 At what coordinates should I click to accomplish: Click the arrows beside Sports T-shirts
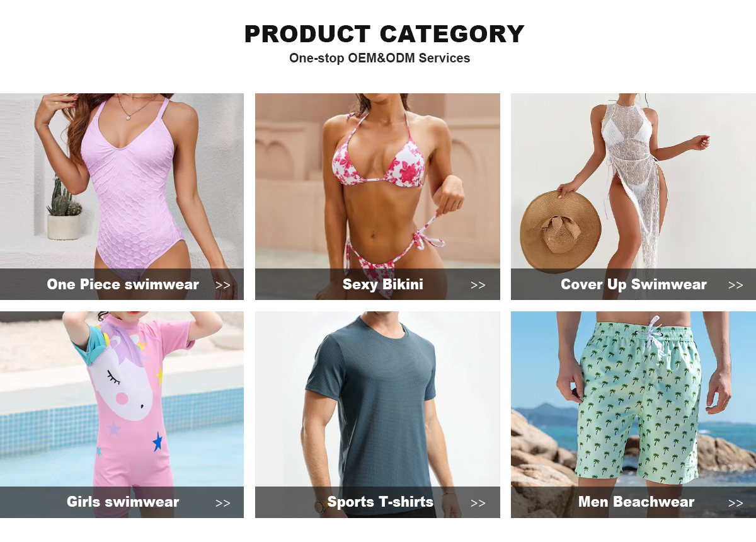click(x=478, y=503)
